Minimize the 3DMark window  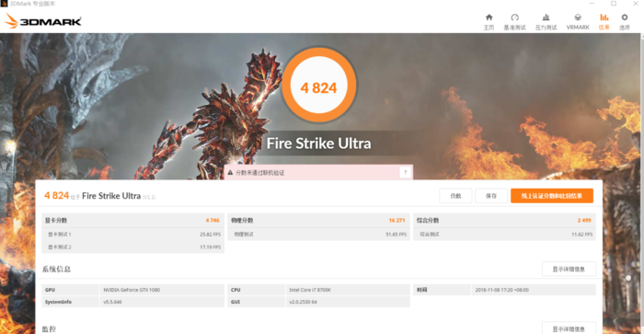(592, 4)
